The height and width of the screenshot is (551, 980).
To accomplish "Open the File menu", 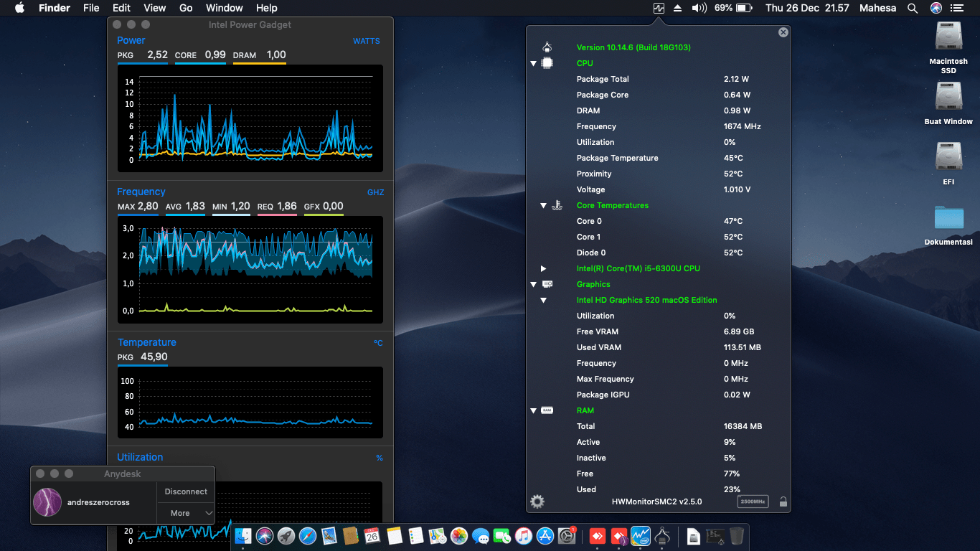I will [91, 8].
